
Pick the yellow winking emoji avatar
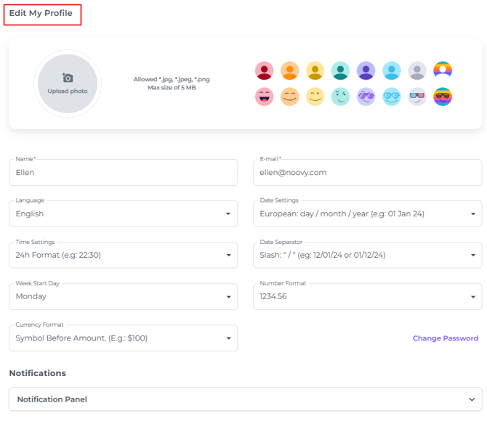(315, 97)
